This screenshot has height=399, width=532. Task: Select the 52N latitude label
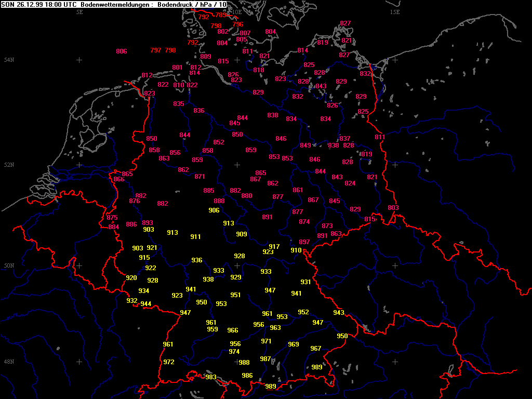point(9,165)
